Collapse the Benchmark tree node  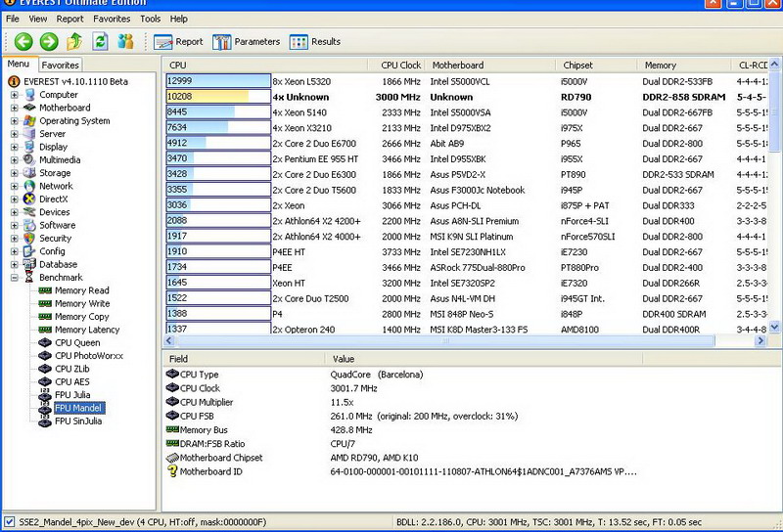(15, 278)
